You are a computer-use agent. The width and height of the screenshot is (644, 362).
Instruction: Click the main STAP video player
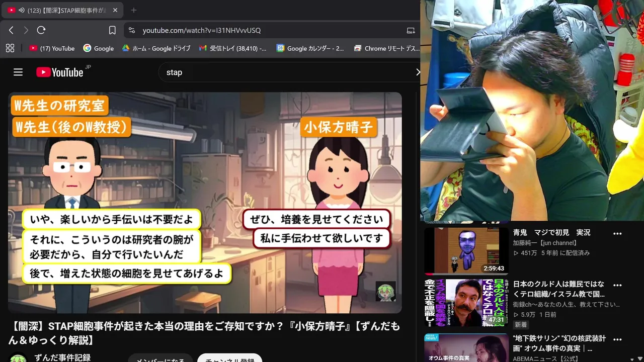pos(205,203)
